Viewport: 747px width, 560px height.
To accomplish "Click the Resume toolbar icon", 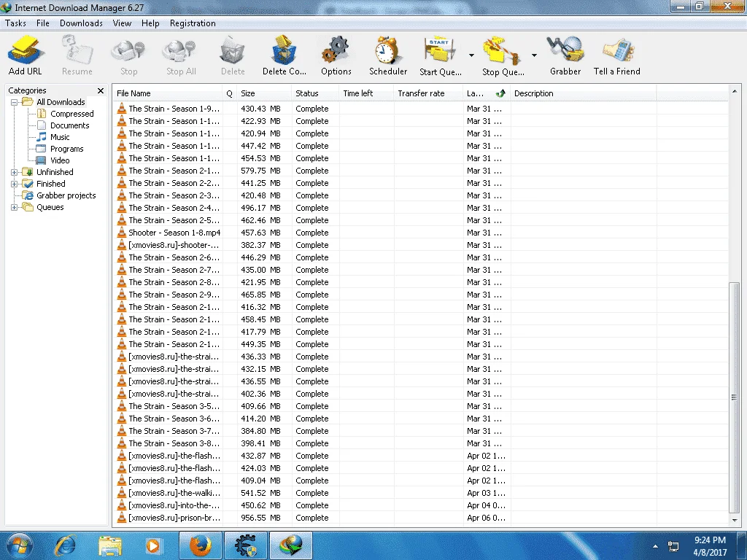I will 77,55.
